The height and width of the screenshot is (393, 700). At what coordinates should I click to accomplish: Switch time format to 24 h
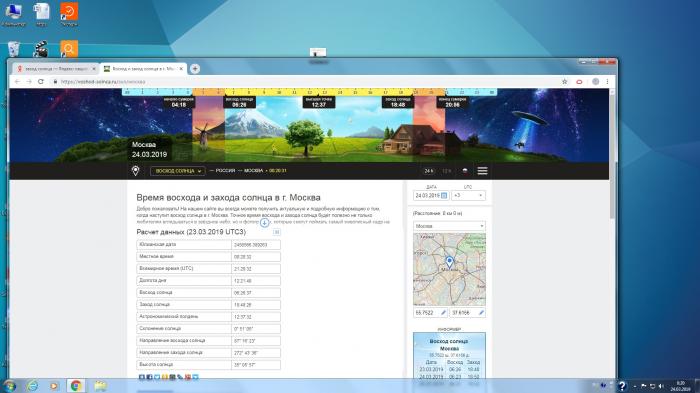tap(429, 171)
